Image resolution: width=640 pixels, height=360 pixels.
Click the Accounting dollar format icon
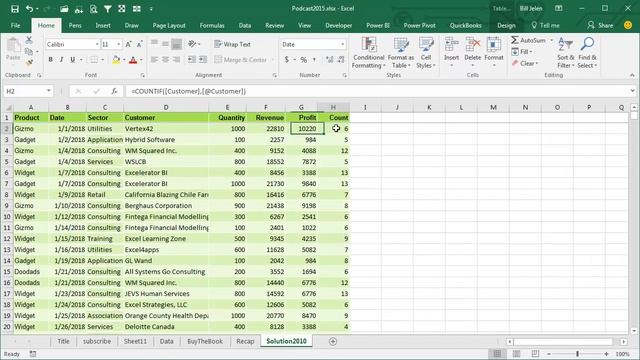(x=287, y=60)
